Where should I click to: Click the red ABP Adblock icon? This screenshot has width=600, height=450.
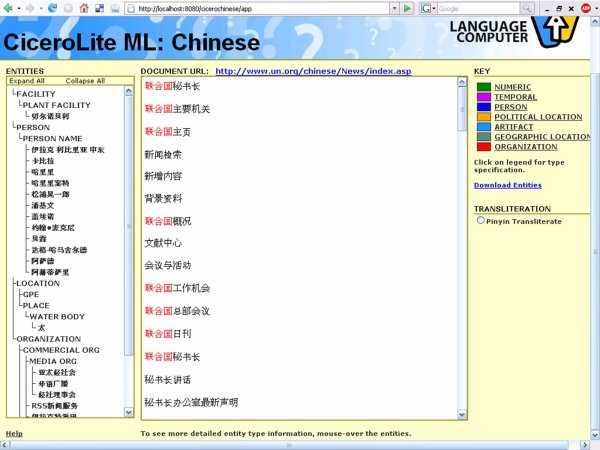(x=586, y=8)
